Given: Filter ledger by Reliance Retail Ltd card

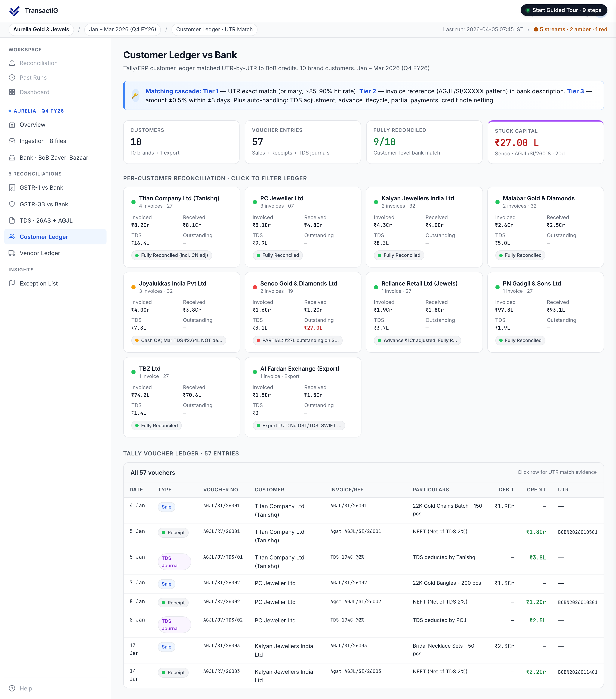Looking at the screenshot, I should [x=424, y=312].
